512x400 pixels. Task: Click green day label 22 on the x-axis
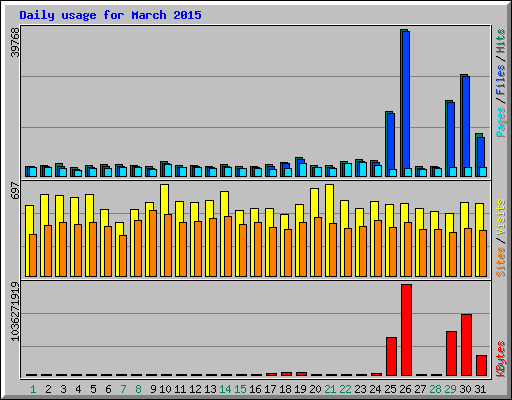(345, 389)
